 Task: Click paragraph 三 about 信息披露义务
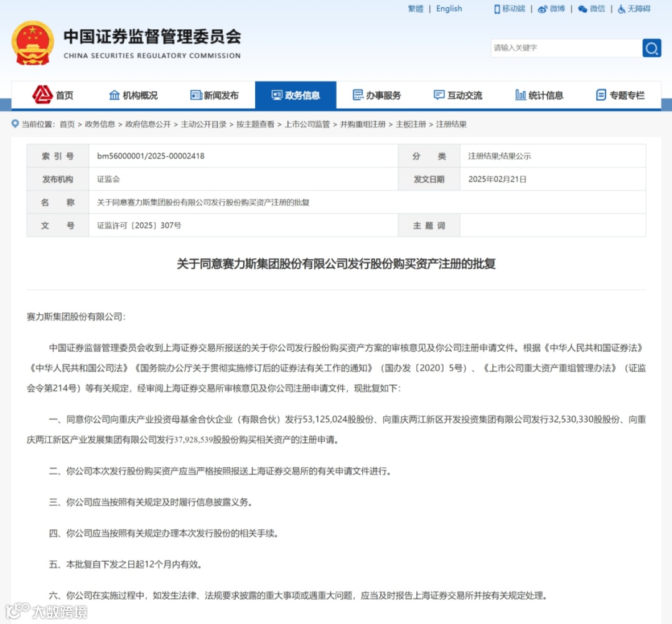click(151, 502)
